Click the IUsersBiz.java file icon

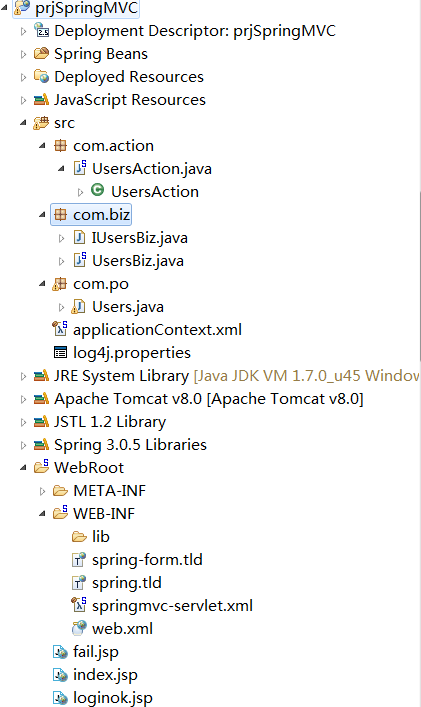(x=79, y=237)
